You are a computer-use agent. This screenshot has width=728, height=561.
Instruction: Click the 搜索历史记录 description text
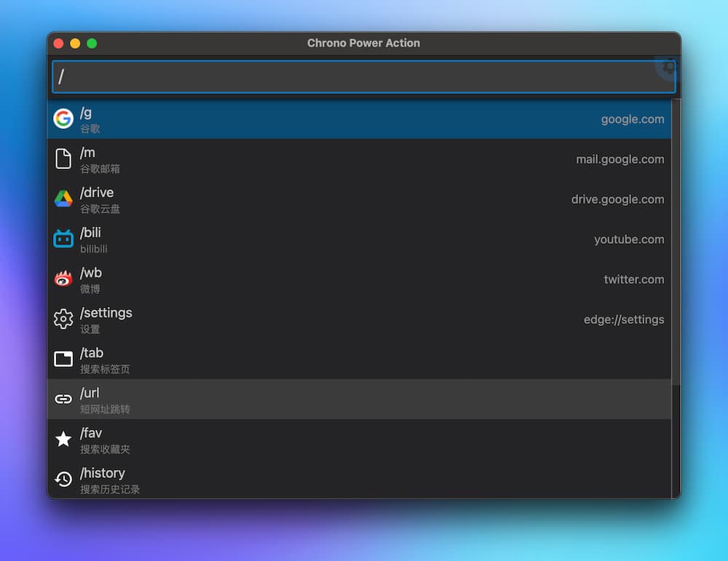110,489
